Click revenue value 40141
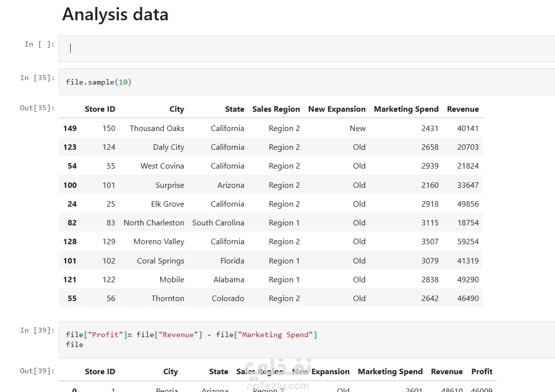The height and width of the screenshot is (392, 555). [468, 128]
